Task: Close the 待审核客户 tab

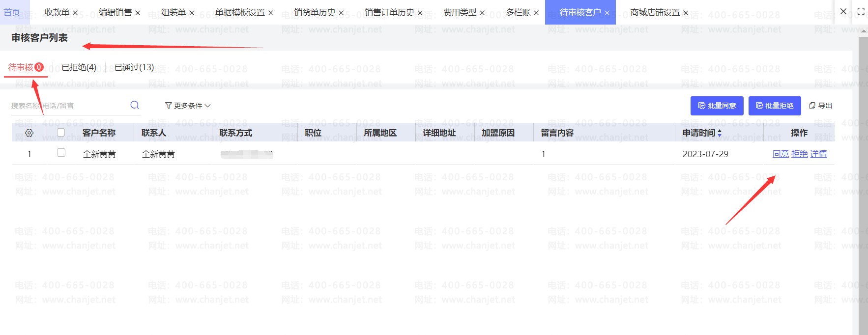Action: (607, 13)
